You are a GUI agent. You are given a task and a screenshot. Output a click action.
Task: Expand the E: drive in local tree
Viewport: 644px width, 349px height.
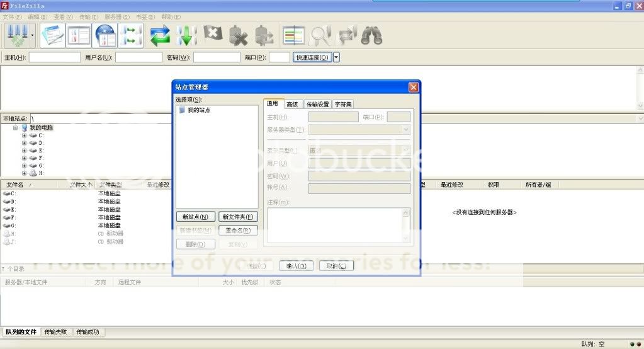coord(24,151)
